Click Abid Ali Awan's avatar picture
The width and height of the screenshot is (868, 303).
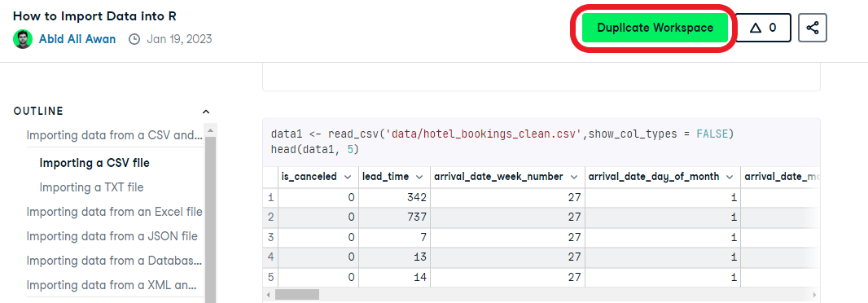click(x=23, y=39)
